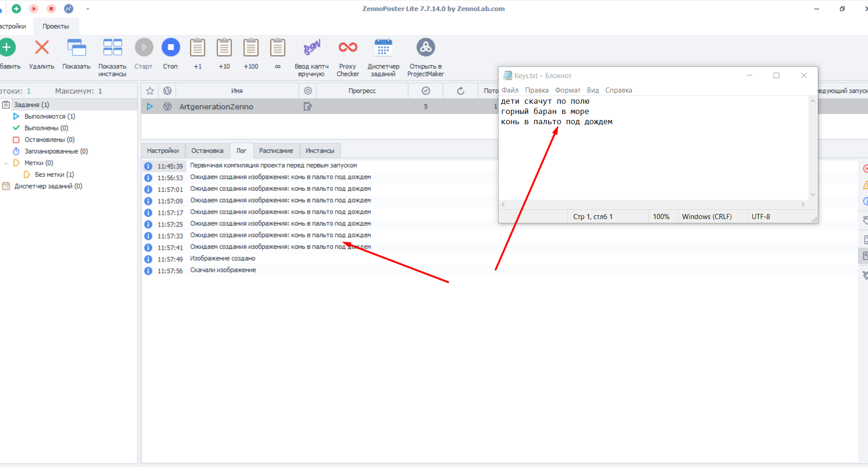Click the Показать toolbar button

[76, 55]
